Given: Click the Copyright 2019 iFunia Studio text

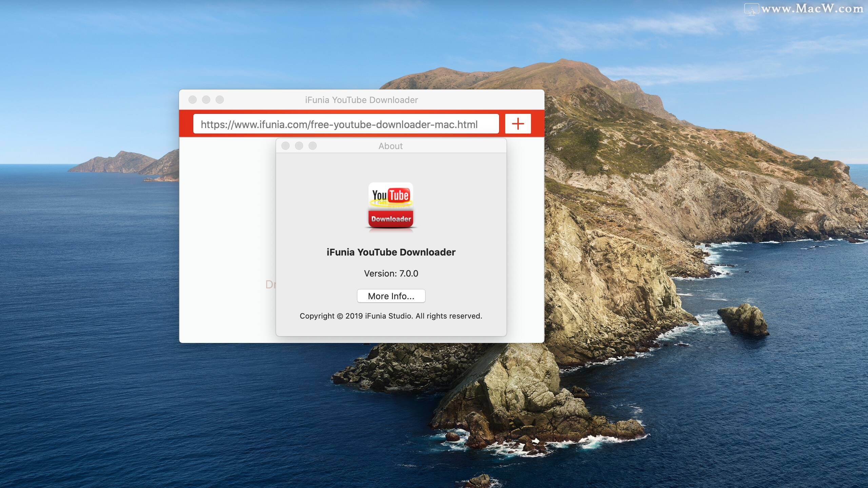Looking at the screenshot, I should click(x=391, y=316).
